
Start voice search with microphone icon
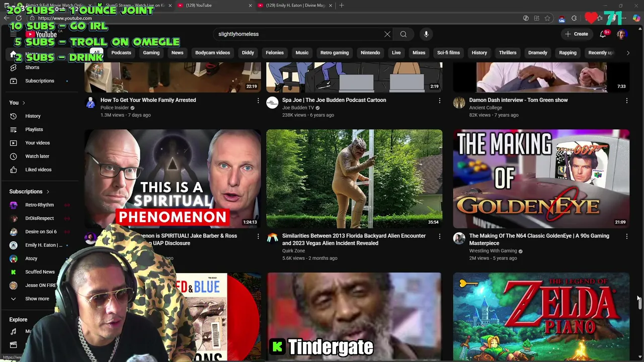(x=426, y=34)
